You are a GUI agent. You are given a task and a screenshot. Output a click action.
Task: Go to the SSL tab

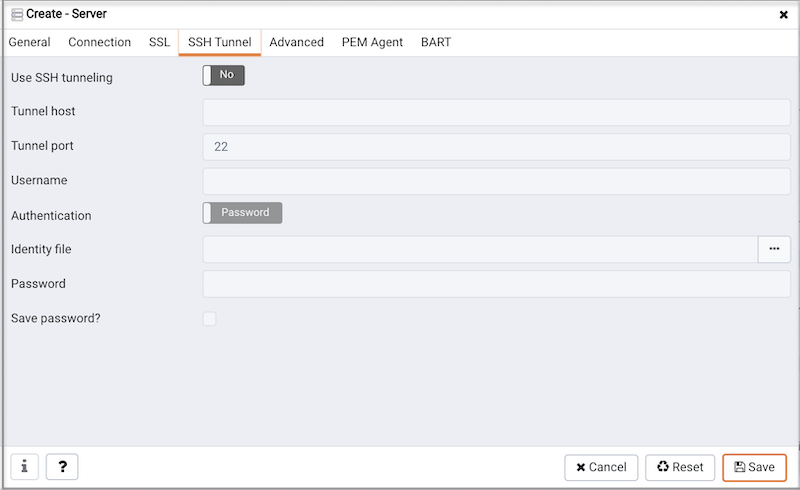pos(159,42)
